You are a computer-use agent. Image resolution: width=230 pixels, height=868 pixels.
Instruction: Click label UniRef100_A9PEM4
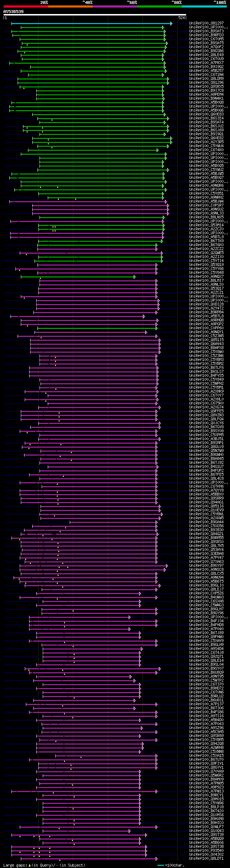[206, 95]
